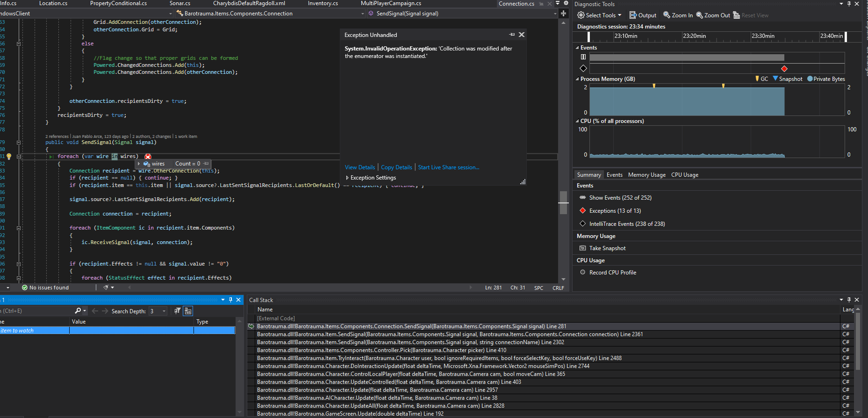Click the Zoom Out magnifier icon
This screenshot has width=868, height=418.
coord(700,15)
